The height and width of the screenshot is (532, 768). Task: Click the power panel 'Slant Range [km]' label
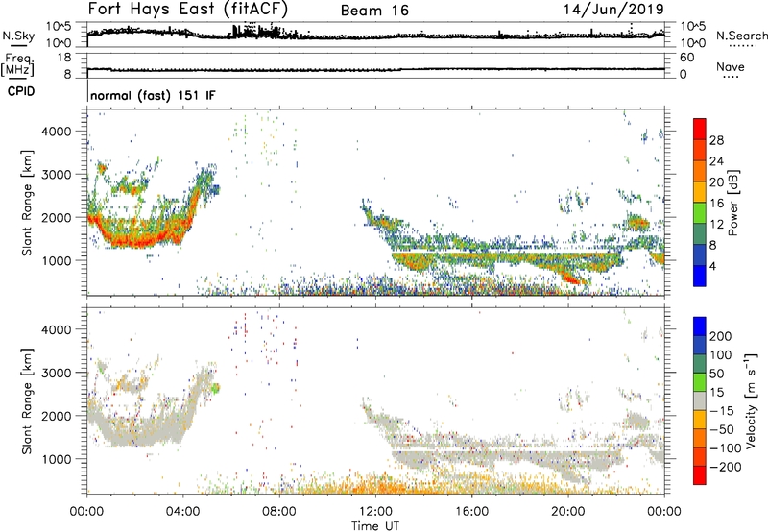click(x=27, y=203)
